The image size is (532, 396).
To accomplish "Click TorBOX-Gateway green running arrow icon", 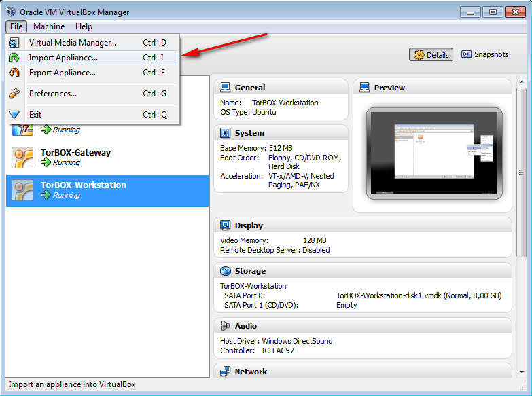I will (46, 162).
